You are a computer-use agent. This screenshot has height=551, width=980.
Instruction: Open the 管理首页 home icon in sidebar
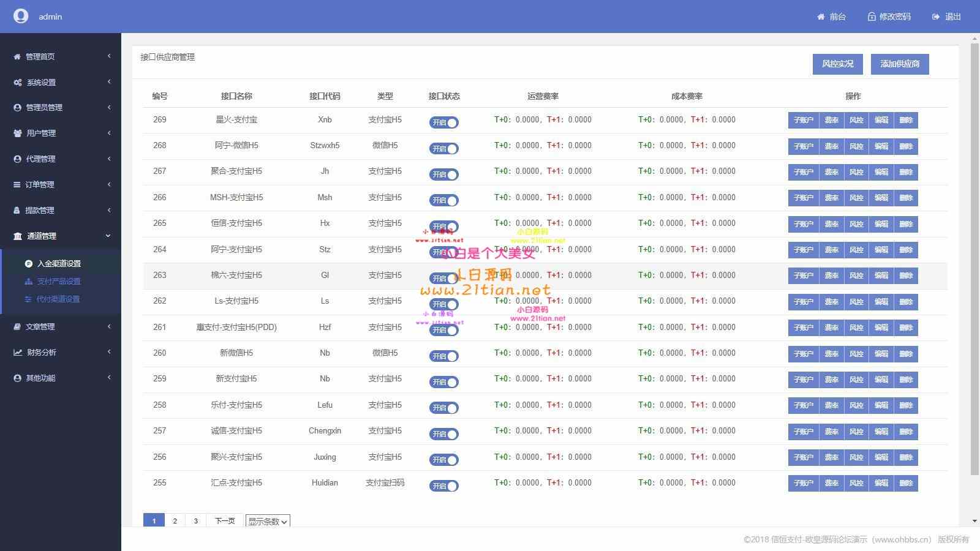tap(17, 56)
